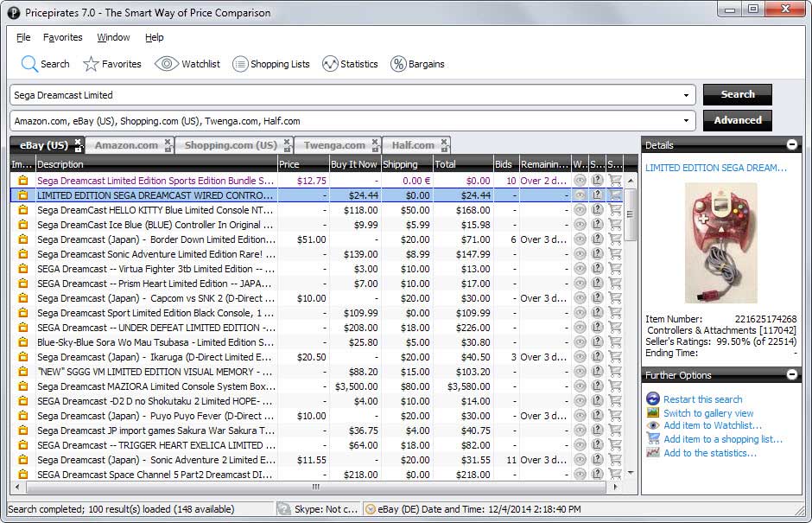Click the black Search button
This screenshot has height=523, width=812.
[738, 94]
